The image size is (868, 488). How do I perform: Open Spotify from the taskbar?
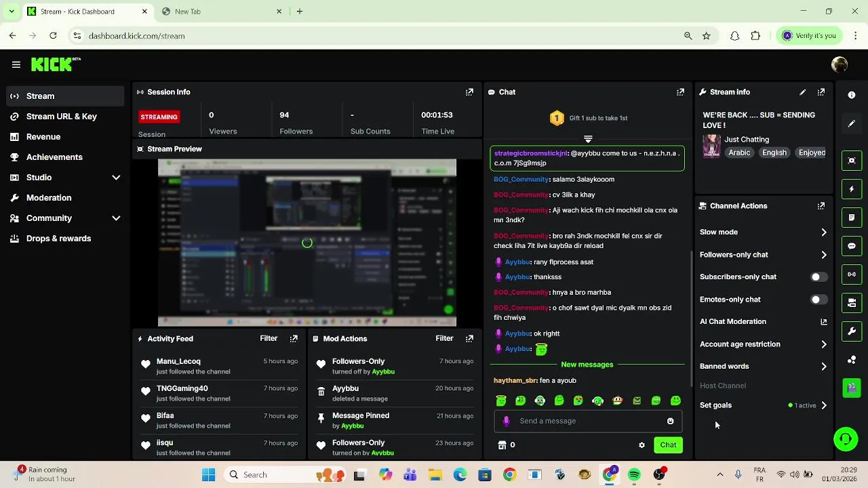(x=634, y=475)
